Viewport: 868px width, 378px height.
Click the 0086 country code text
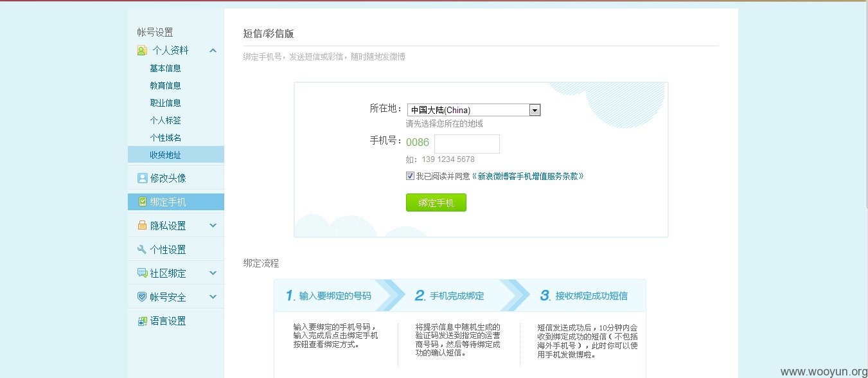point(418,142)
